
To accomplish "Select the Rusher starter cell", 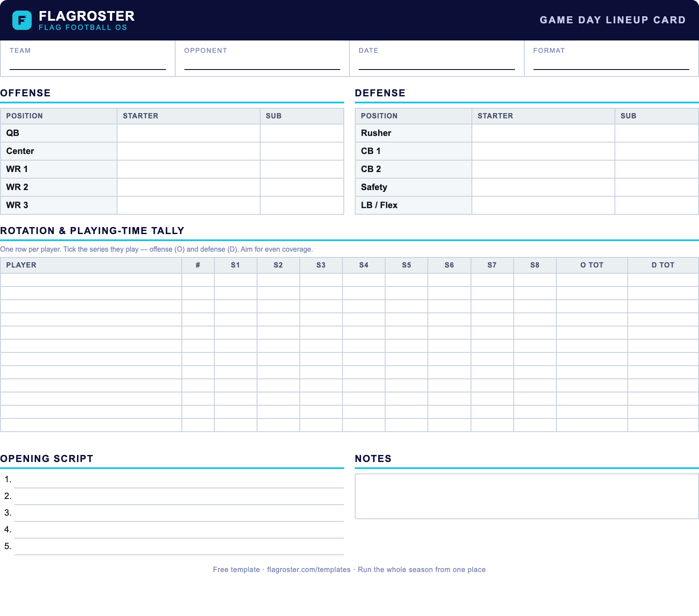I will (543, 133).
